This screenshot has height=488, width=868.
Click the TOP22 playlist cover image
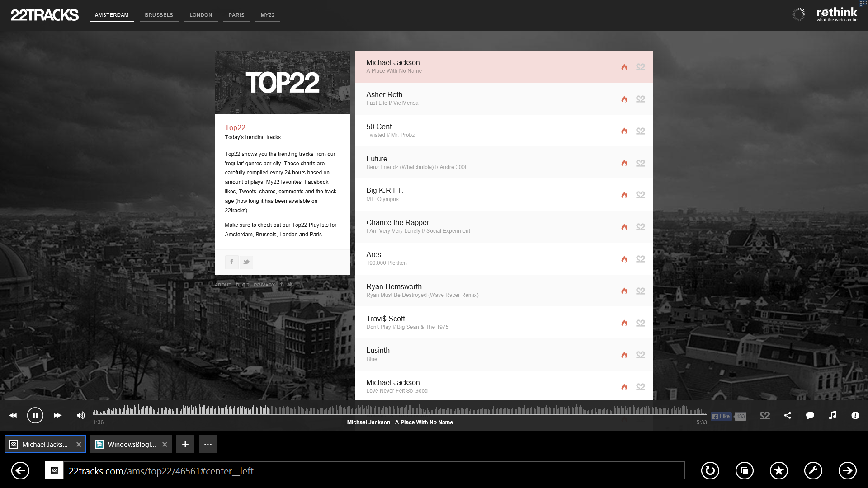coord(283,82)
